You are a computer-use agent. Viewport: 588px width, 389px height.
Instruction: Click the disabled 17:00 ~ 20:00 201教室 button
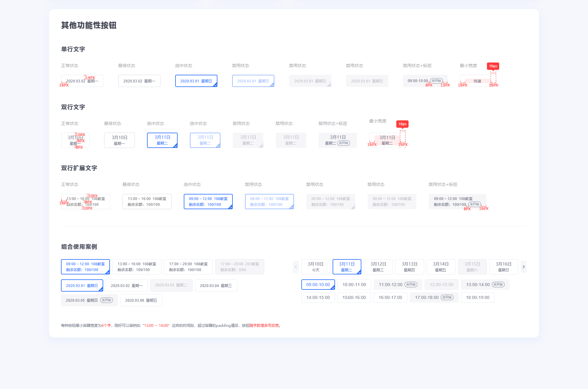pos(240,267)
